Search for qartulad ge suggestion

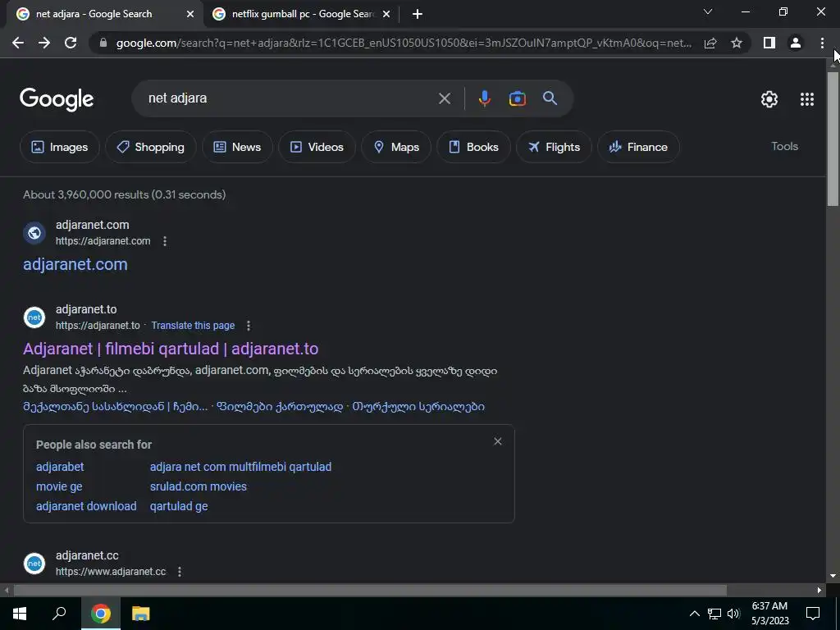[x=179, y=506]
